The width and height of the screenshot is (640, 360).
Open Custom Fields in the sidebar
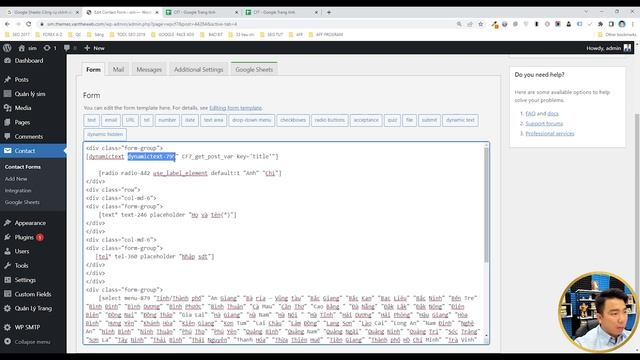tap(33, 294)
